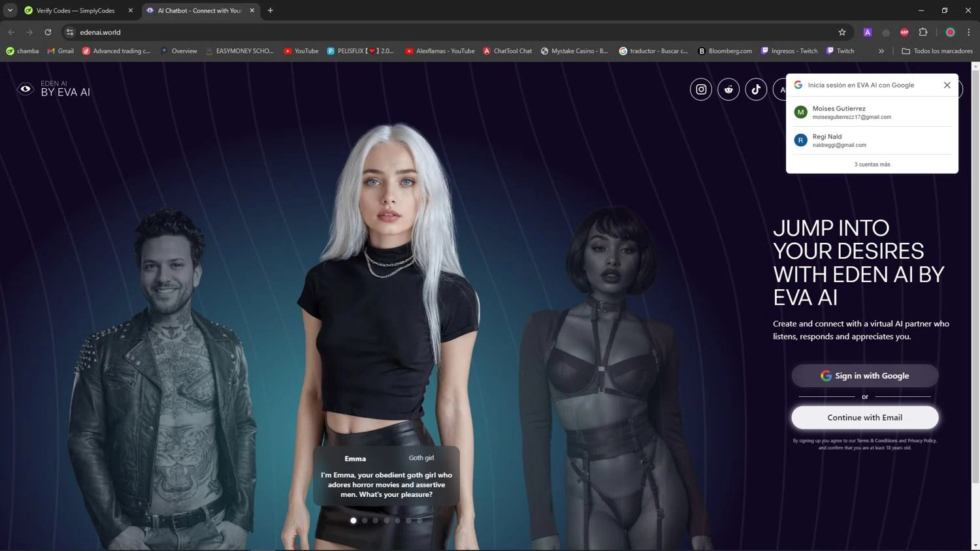Click the BY EVA AI logo text
The height and width of the screenshot is (551, 980).
point(65,93)
